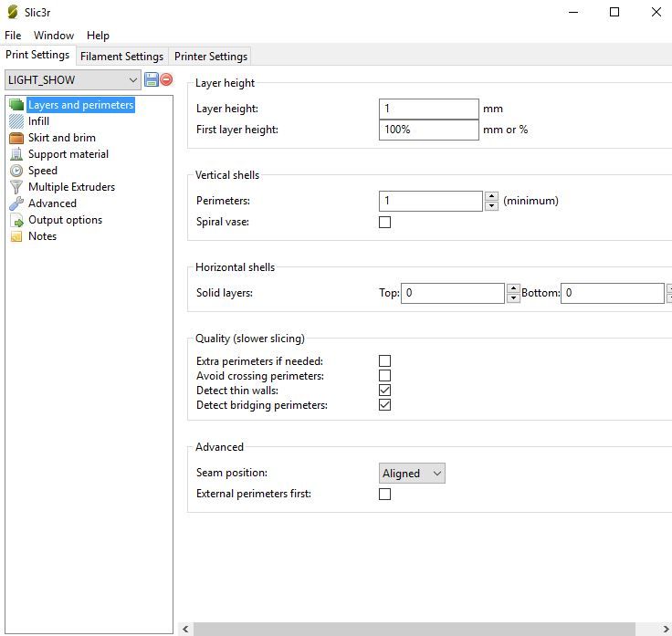Screen dimensions: 672x636
Task: Select Infill in the sidebar
Action: 38,121
